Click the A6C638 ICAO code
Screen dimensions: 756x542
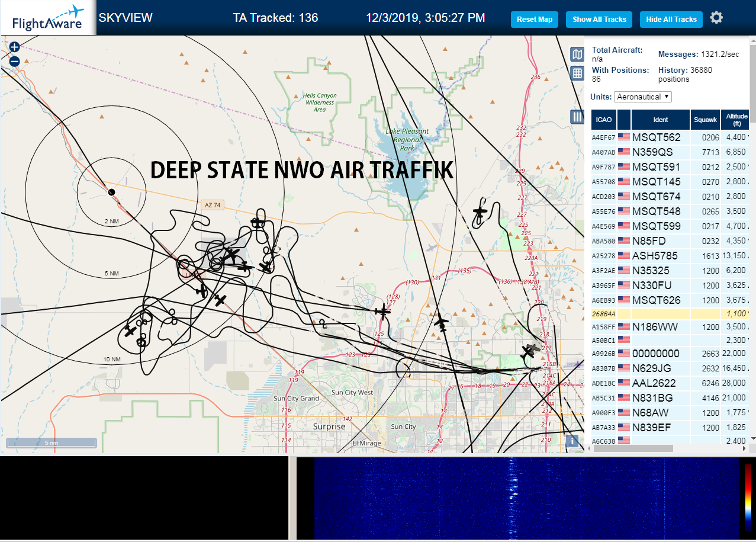click(604, 441)
